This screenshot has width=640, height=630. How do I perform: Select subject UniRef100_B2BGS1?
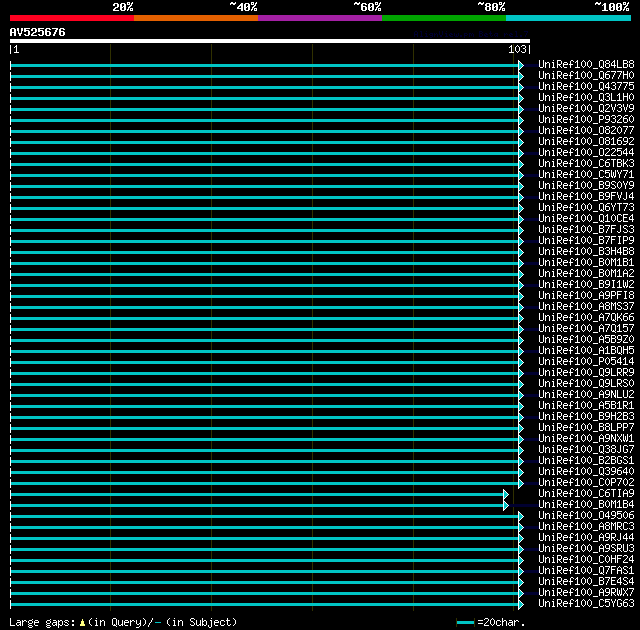click(586, 461)
